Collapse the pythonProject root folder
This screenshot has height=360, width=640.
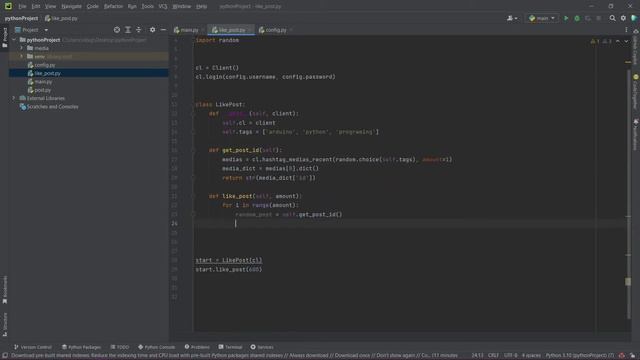tap(14, 40)
